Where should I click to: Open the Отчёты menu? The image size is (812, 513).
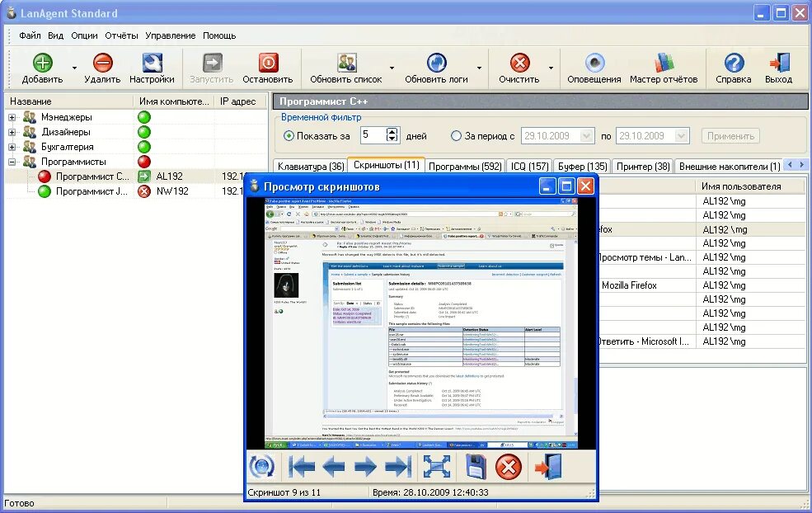click(x=121, y=35)
